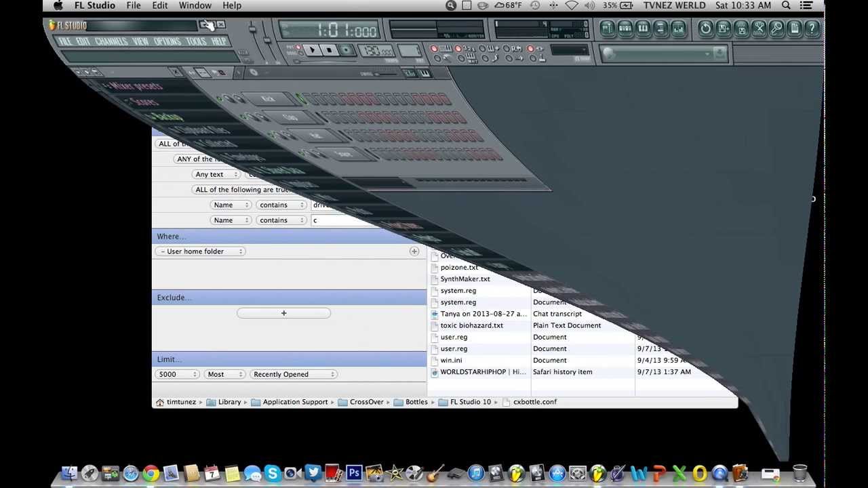Click the Exclude section plus button
868x488 pixels.
(x=283, y=313)
